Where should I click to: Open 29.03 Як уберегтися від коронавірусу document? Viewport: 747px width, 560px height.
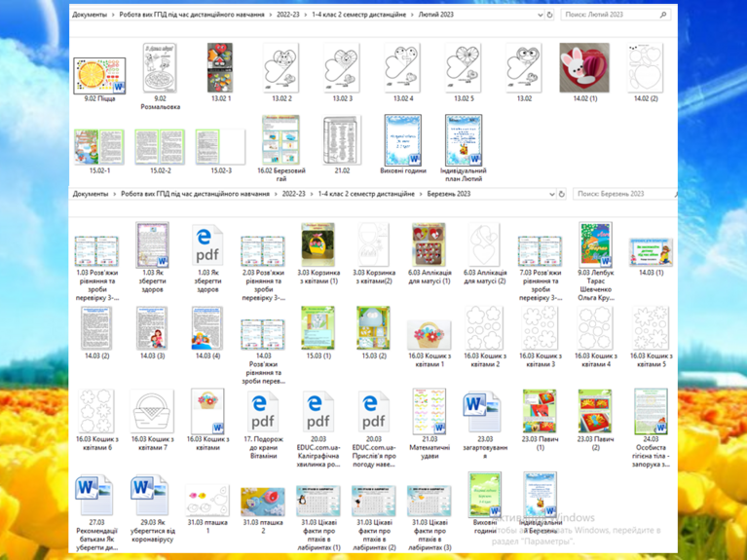(x=150, y=495)
